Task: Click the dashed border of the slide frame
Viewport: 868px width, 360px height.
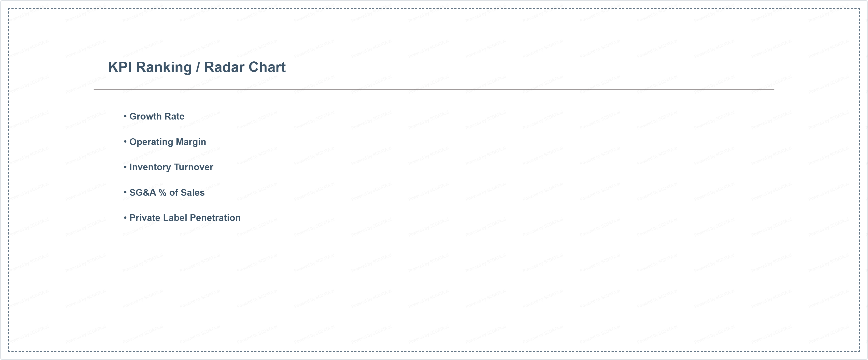Action: coord(434,8)
